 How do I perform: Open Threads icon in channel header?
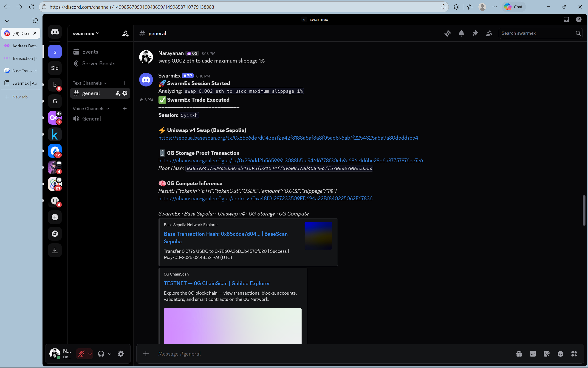coord(448,33)
